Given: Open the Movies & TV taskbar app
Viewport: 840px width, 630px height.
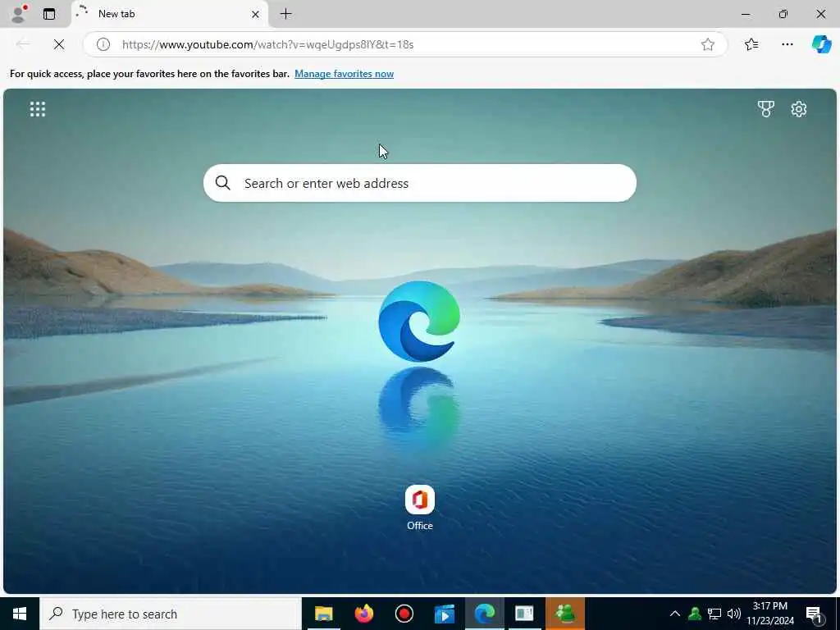Looking at the screenshot, I should [x=444, y=614].
